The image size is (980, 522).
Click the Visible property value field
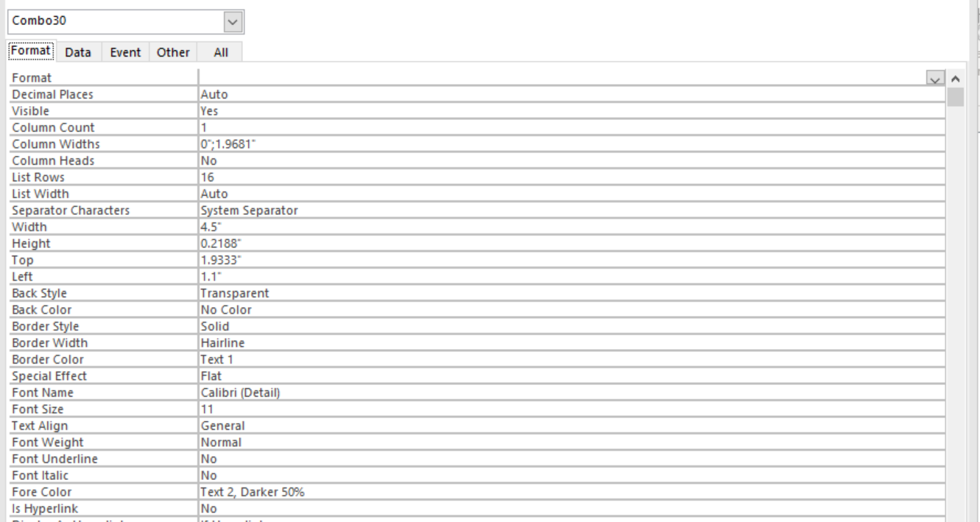tap(571, 111)
